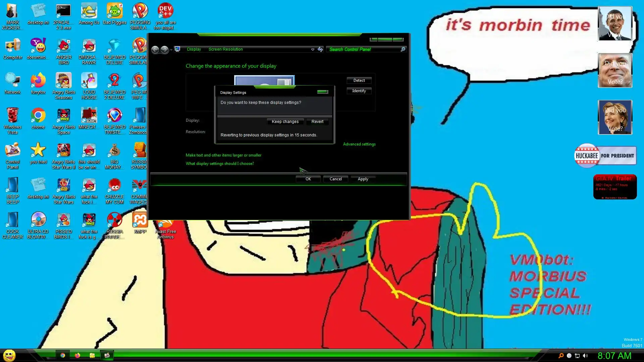Click the Forward navigation arrow
The width and height of the screenshot is (644, 362).
click(164, 50)
